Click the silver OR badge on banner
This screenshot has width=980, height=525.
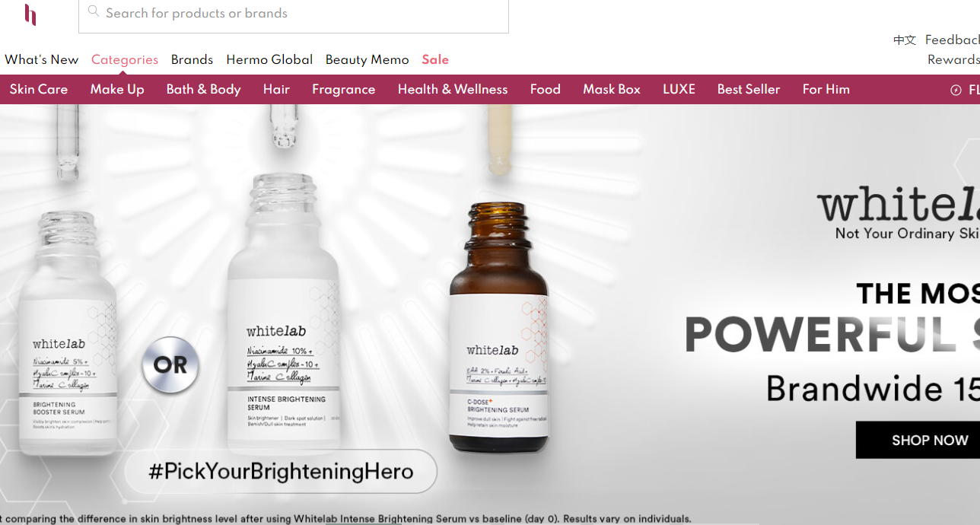pyautogui.click(x=170, y=364)
